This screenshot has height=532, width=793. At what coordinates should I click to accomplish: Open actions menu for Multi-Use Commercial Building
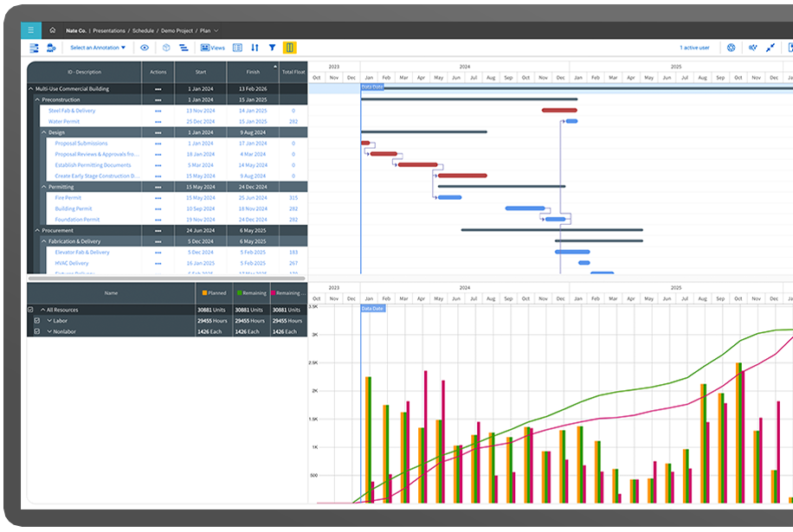pyautogui.click(x=158, y=89)
